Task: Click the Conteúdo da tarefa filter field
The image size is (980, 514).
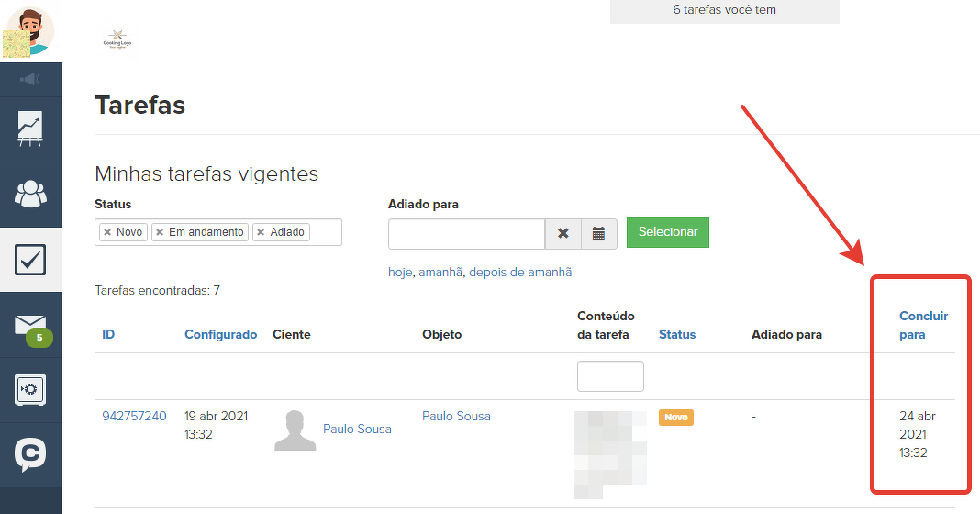Action: pos(610,376)
